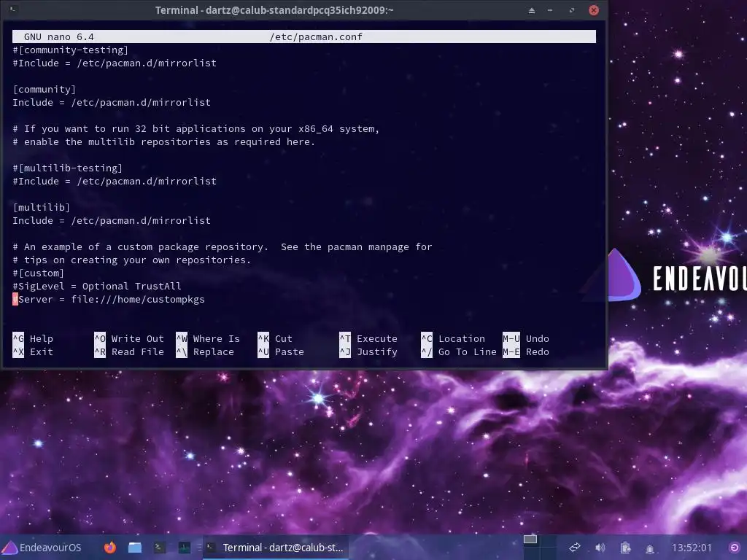
Task: Click the Include line under [multilib]
Action: tap(112, 220)
